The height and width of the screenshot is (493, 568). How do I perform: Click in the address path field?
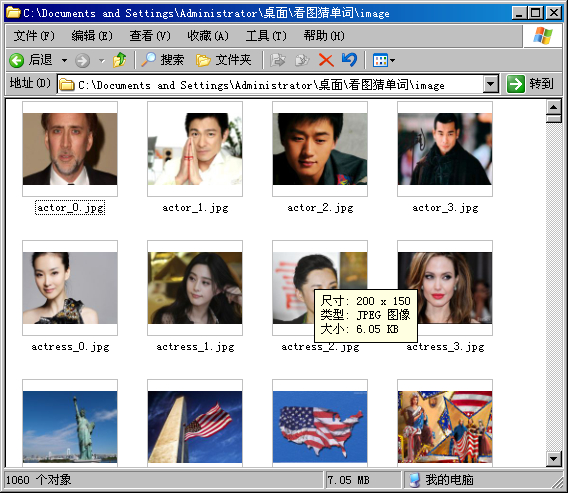(x=270, y=84)
